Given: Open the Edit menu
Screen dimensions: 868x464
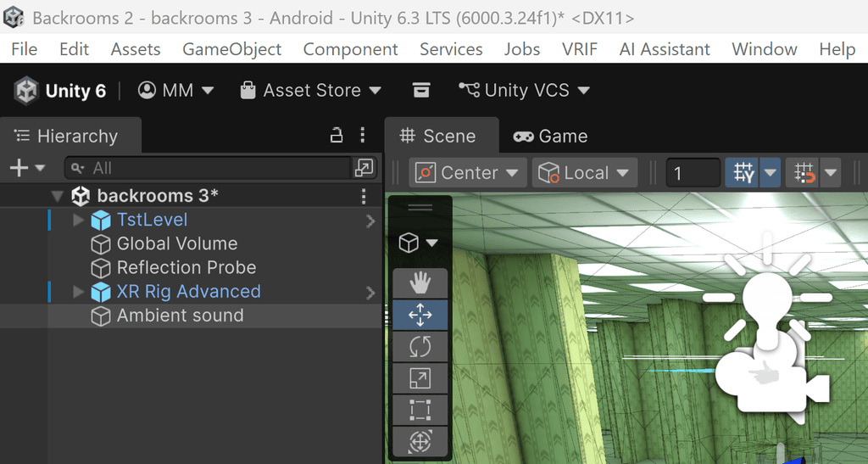Looking at the screenshot, I should click(x=75, y=49).
